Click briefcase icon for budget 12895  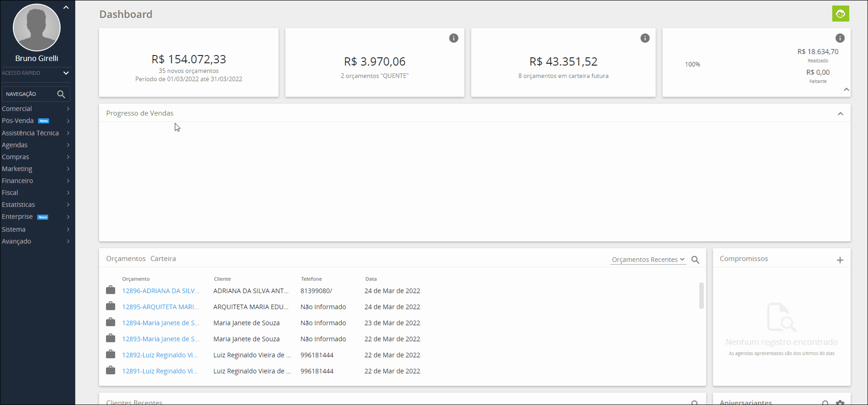111,306
